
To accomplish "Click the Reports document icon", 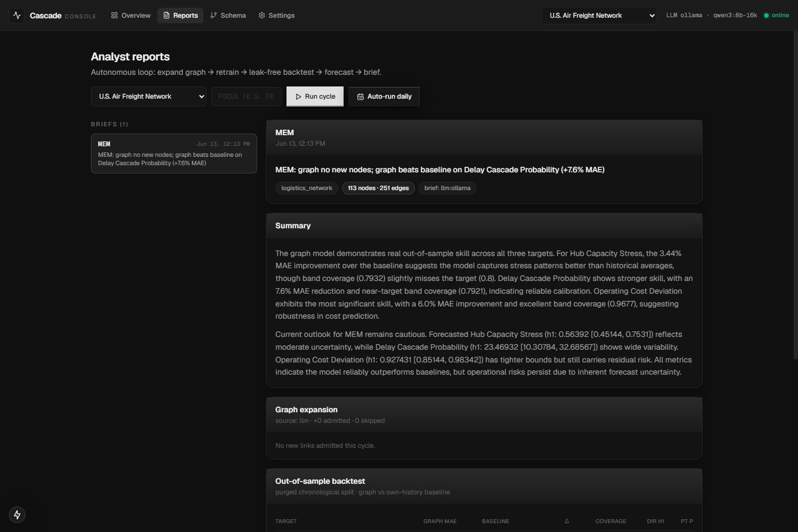I will pyautogui.click(x=166, y=16).
